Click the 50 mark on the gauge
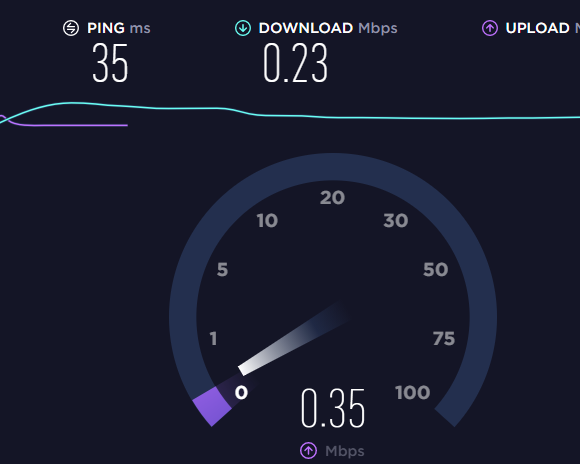Screen dimensions: 580x464 (435, 269)
